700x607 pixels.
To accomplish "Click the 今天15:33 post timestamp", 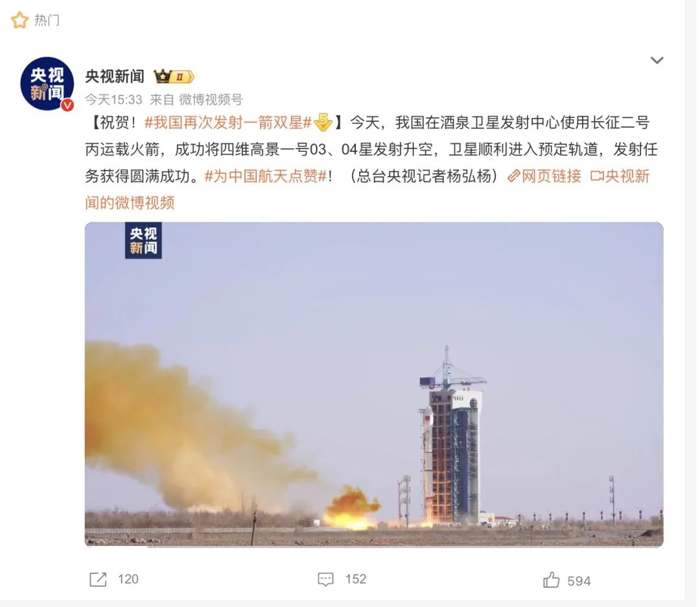I will coord(113,99).
